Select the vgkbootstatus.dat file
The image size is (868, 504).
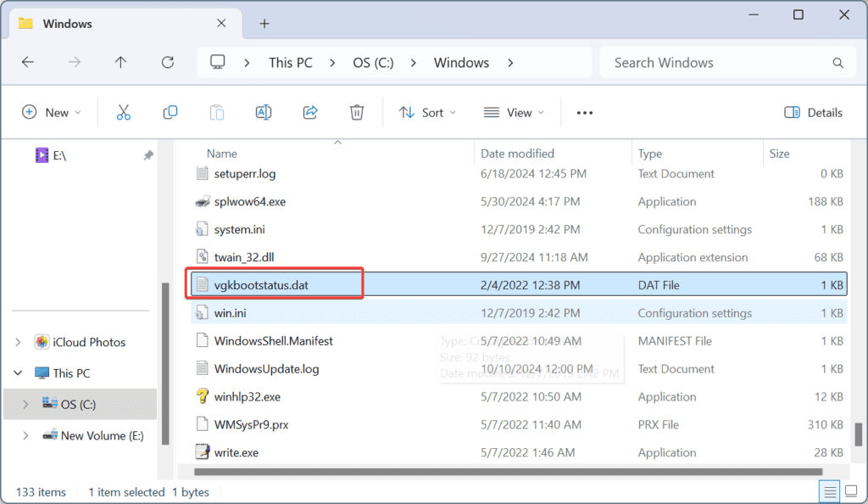coord(519,285)
